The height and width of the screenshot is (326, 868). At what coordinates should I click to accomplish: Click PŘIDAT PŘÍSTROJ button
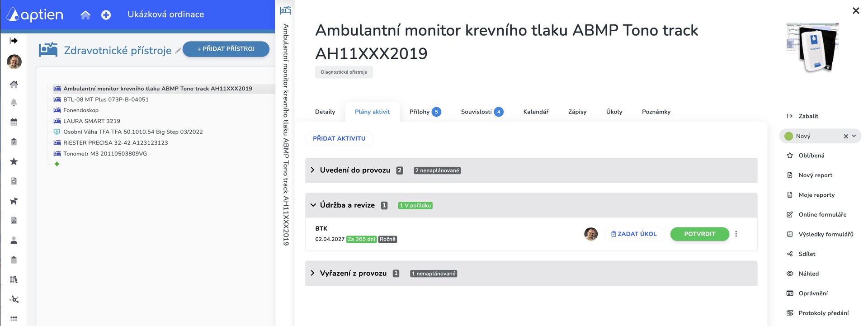click(226, 49)
